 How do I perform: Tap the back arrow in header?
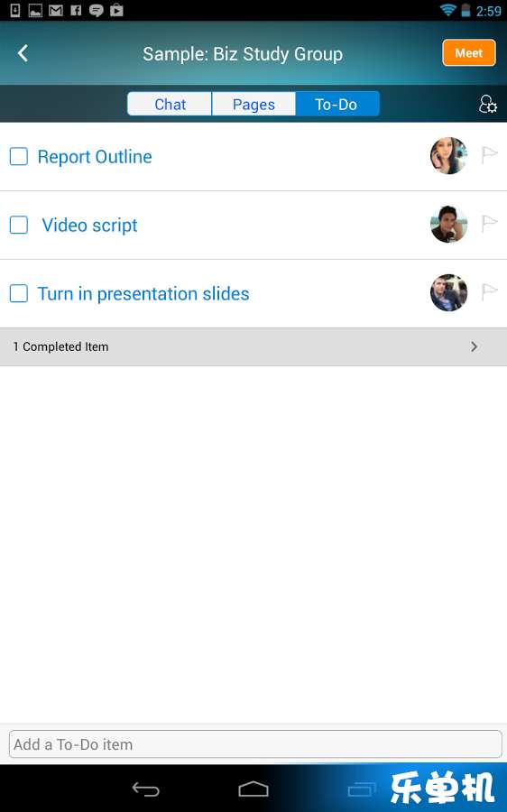(x=23, y=53)
